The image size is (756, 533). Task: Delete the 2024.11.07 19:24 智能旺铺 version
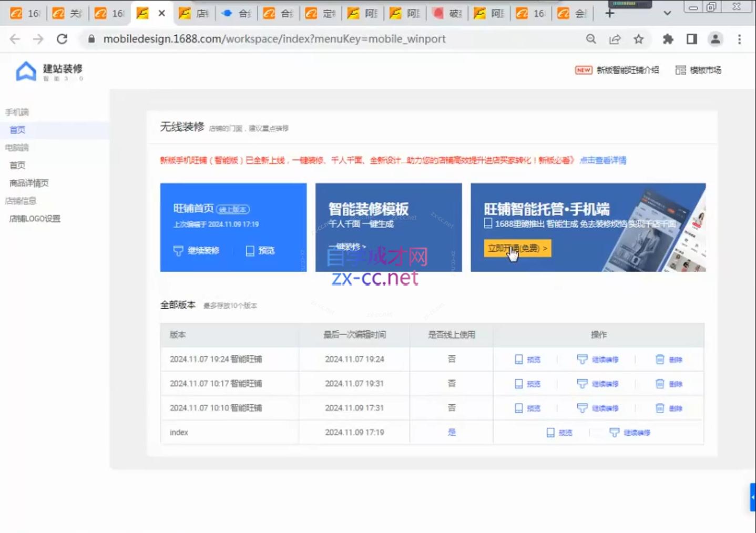[669, 360]
